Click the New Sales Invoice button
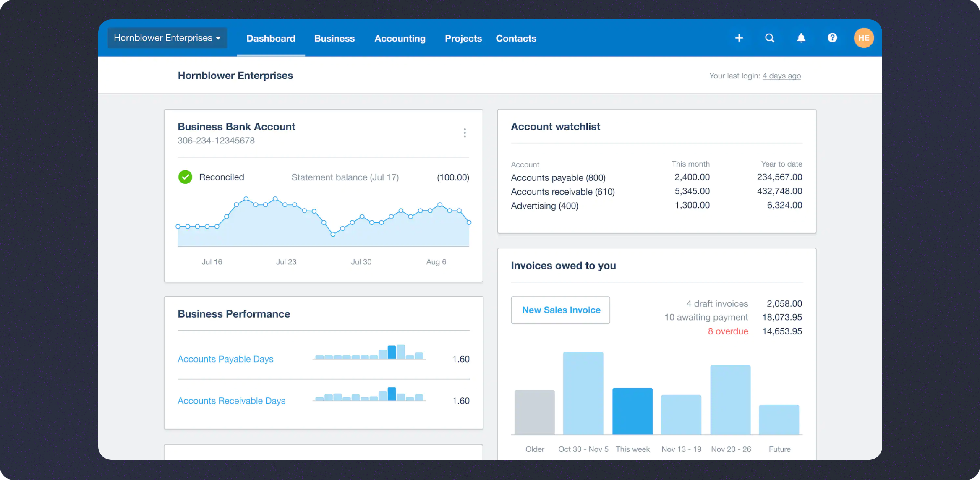Viewport: 980px width, 480px height. [561, 310]
